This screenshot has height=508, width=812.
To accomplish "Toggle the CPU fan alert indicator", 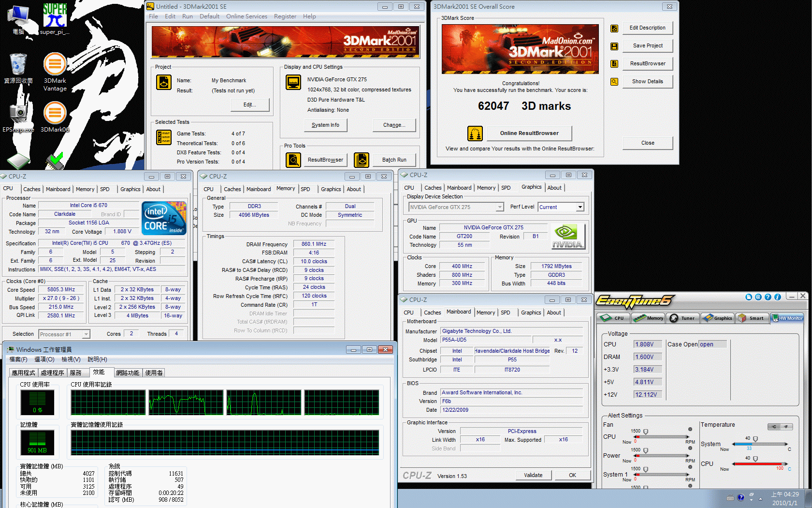I will 690,430.
